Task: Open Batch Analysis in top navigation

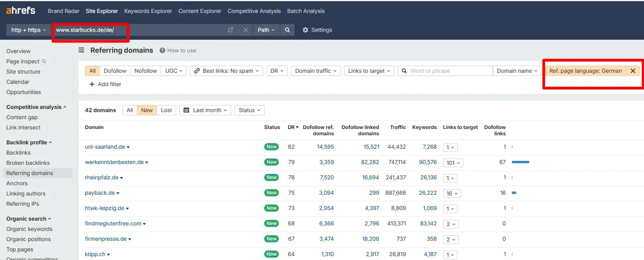Action: 306,11
